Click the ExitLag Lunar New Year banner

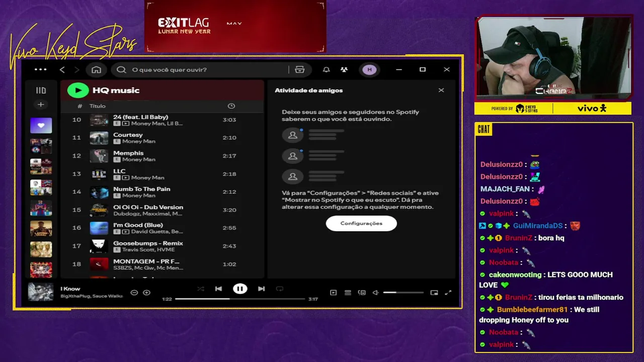pyautogui.click(x=235, y=26)
